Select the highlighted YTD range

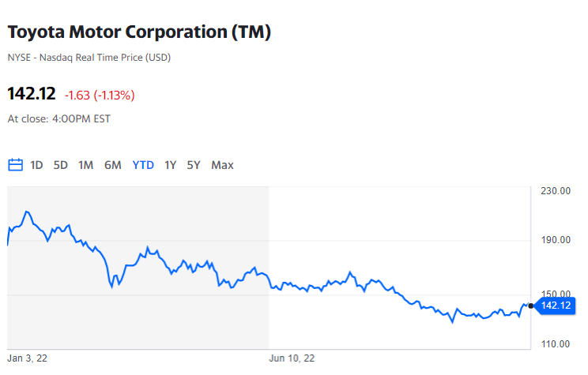point(143,165)
